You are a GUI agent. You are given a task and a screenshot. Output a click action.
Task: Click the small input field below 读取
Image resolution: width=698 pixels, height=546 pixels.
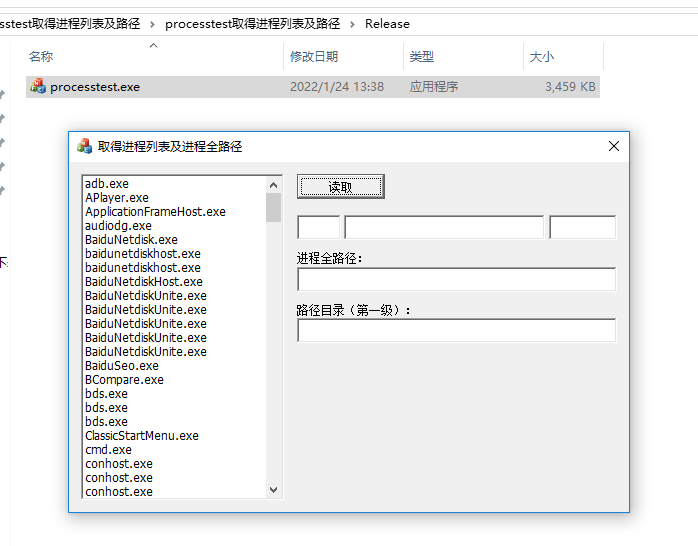(x=319, y=227)
